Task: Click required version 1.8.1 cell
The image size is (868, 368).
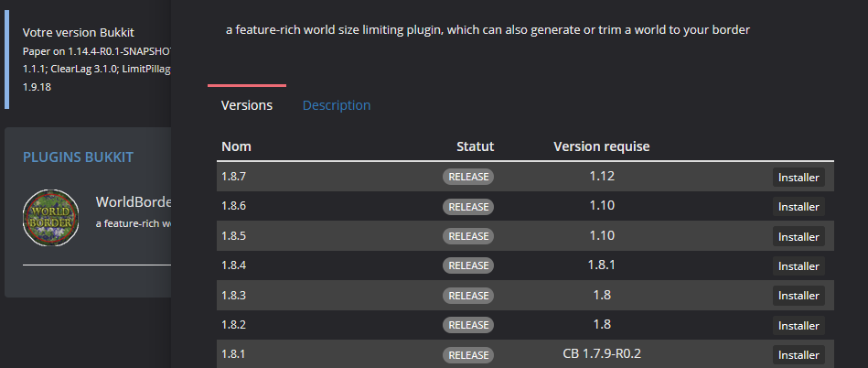Action: pos(602,265)
